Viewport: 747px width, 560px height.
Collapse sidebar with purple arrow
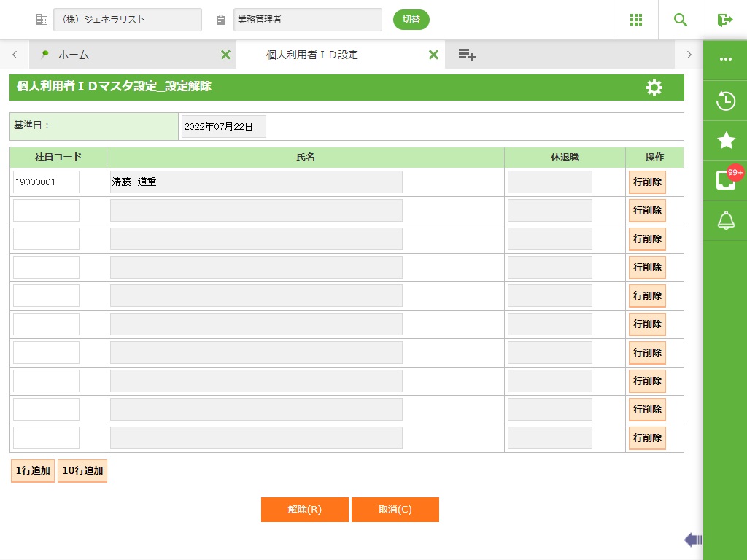tap(693, 540)
